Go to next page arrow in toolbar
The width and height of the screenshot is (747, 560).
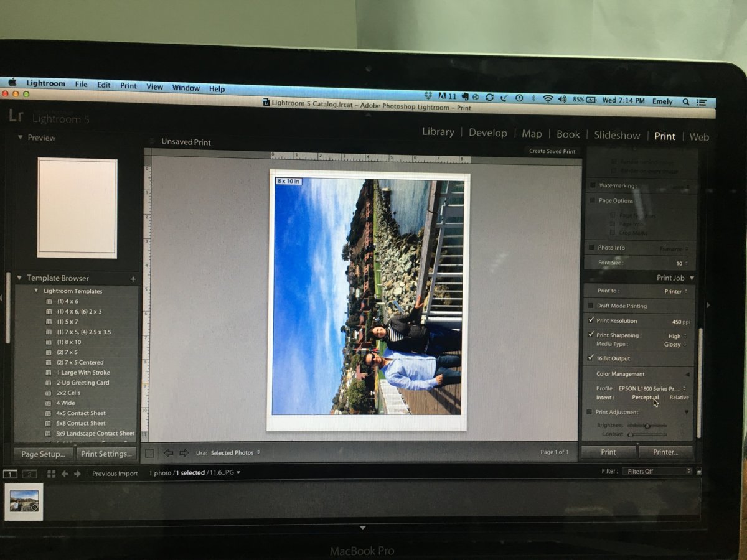[184, 453]
